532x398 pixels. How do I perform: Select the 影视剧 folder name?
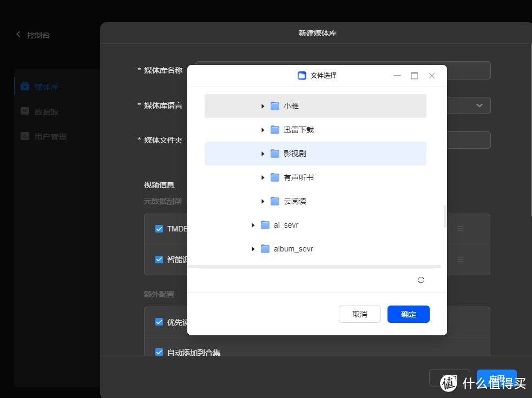pos(295,154)
